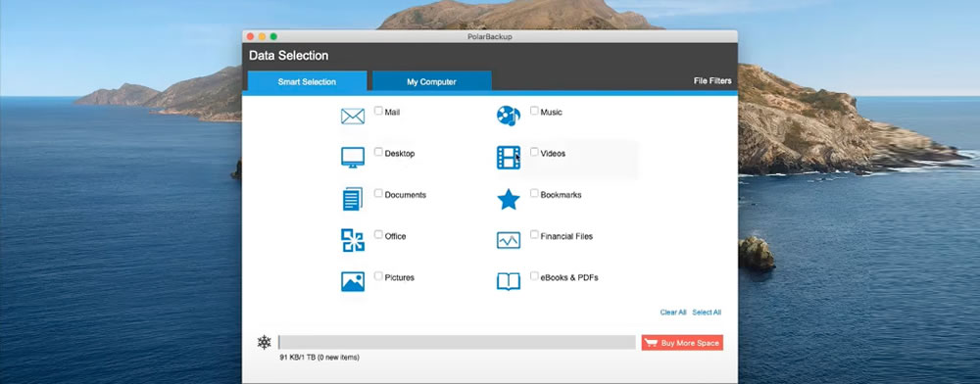
Task: Click the snowflake icon beside storage bar
Action: (x=265, y=342)
